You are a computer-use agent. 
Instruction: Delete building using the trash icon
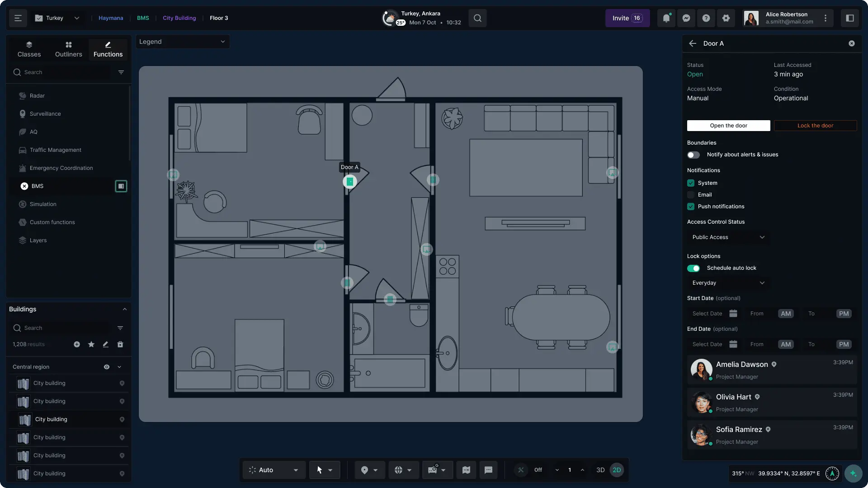(x=120, y=344)
